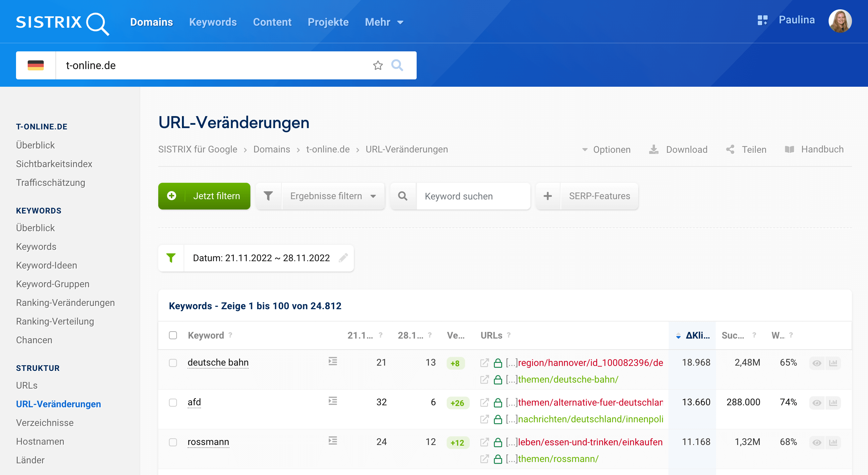The height and width of the screenshot is (475, 868).
Task: Open Hostnamen in sidebar
Action: [40, 441]
